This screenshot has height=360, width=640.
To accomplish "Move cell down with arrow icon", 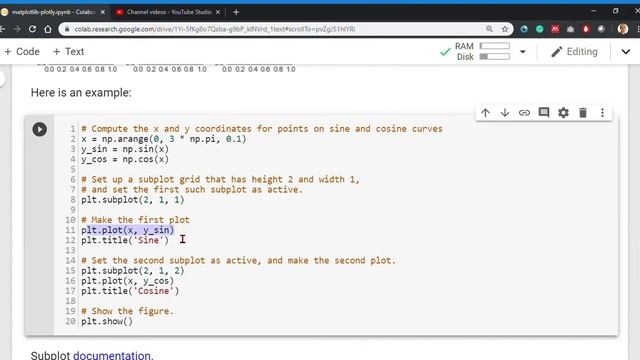I will tap(505, 113).
